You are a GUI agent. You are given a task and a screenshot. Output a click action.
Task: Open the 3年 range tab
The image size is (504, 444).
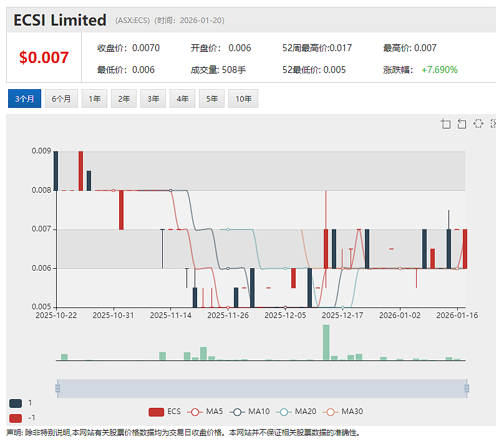click(x=153, y=99)
